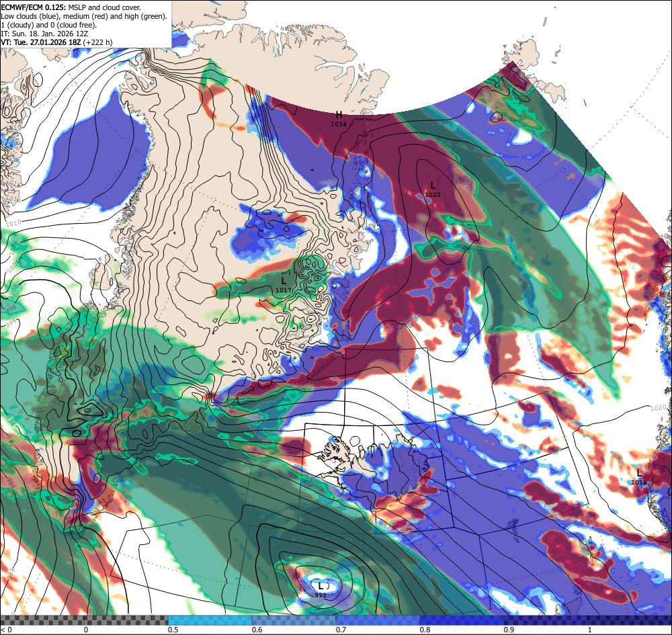Select the L 1022 low pressure marker
Image resolution: width=672 pixels, height=635 pixels.
tap(432, 189)
